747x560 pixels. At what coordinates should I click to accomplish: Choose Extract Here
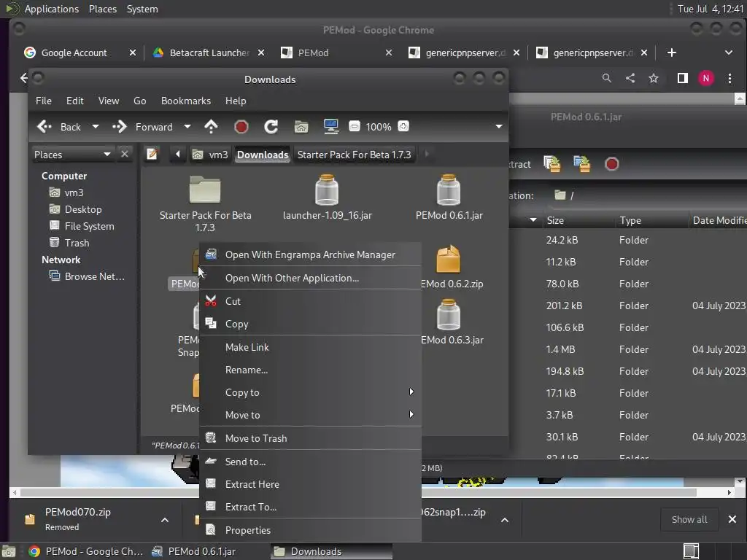click(310, 484)
